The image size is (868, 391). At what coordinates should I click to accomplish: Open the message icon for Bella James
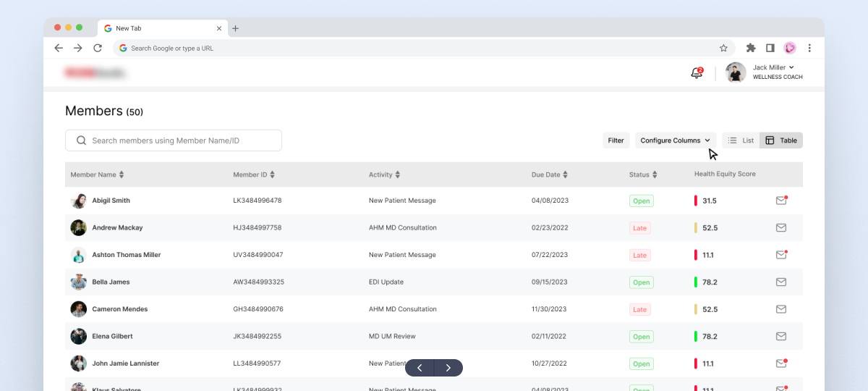tap(781, 282)
